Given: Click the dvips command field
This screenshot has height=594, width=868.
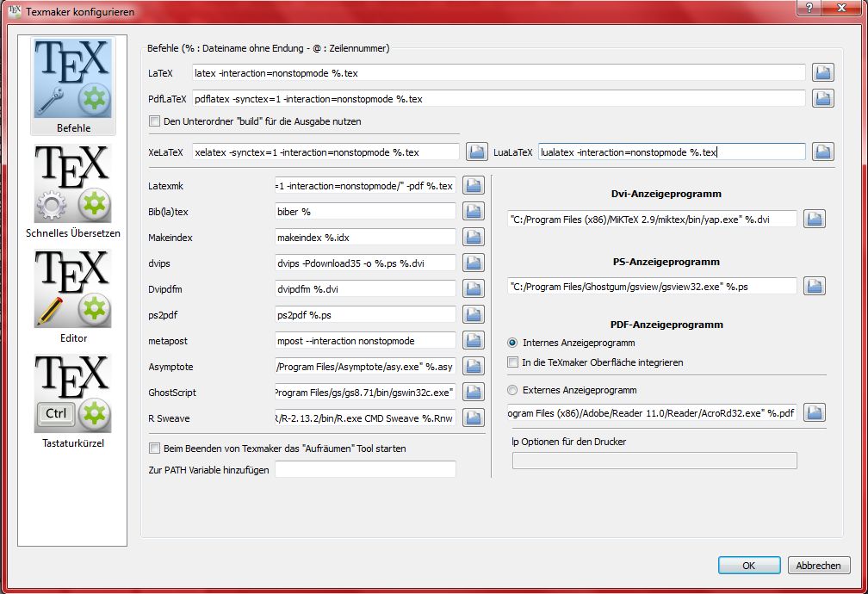Looking at the screenshot, I should click(x=365, y=263).
